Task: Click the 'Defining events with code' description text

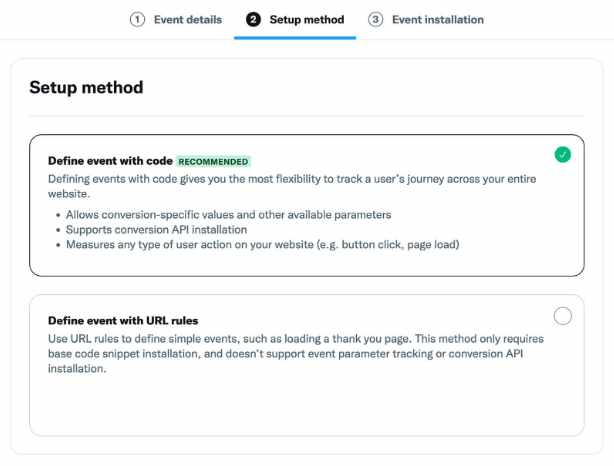Action: [x=292, y=186]
